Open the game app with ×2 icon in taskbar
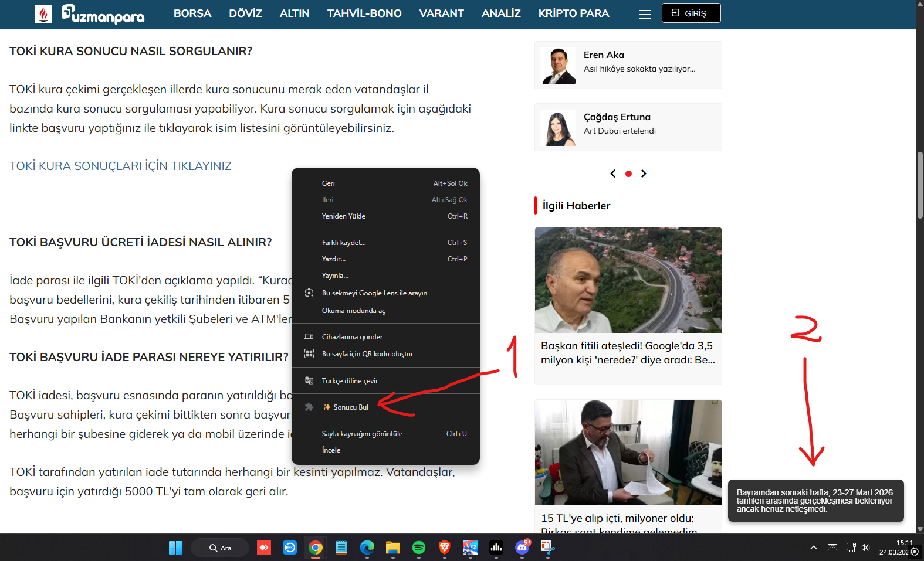 [x=471, y=548]
